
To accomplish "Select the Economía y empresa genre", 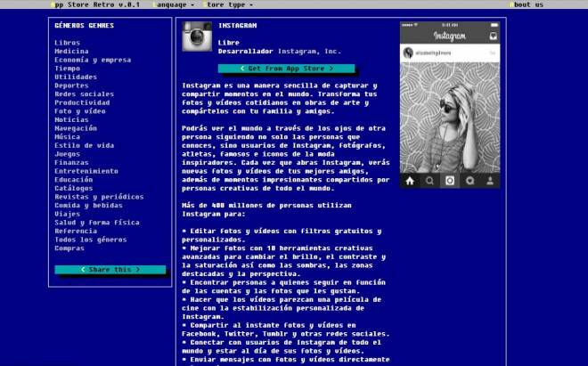I will tap(93, 60).
